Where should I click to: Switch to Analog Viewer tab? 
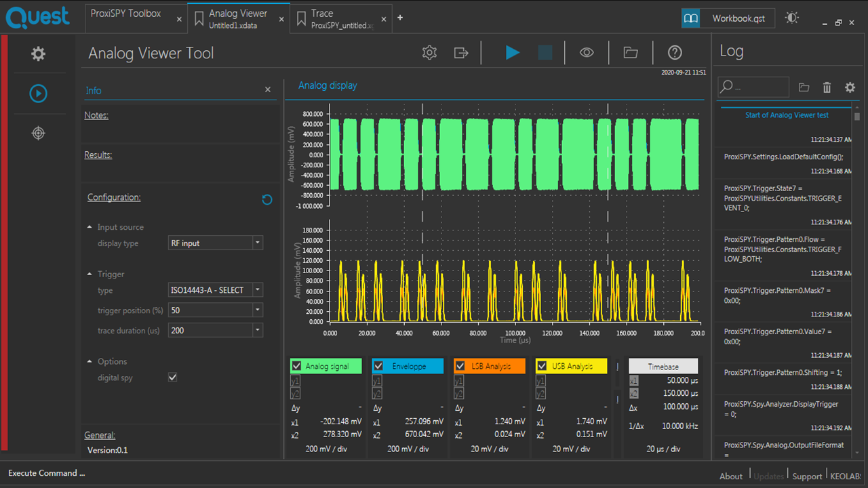pos(238,19)
